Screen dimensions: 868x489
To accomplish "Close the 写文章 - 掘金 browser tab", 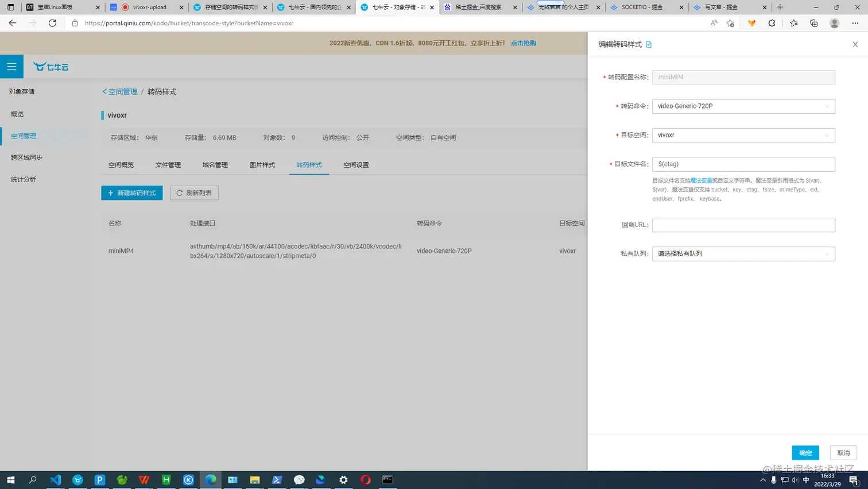I will 765,7.
